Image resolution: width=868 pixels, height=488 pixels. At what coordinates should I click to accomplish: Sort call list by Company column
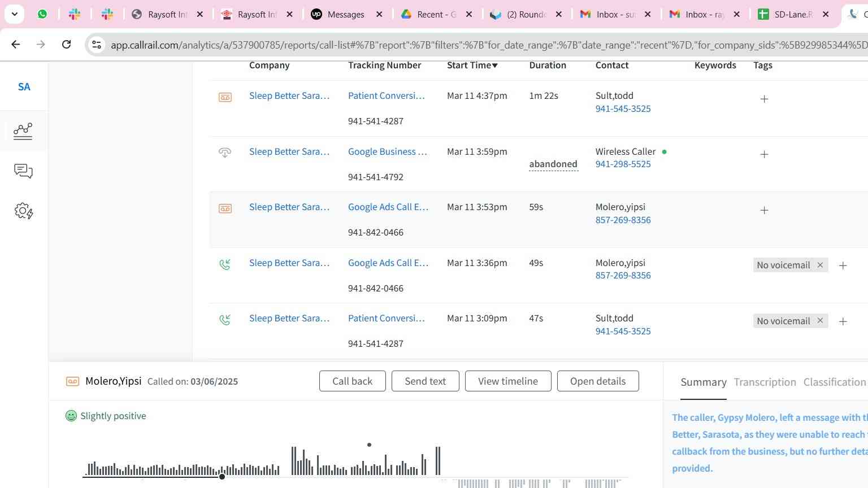[270, 65]
